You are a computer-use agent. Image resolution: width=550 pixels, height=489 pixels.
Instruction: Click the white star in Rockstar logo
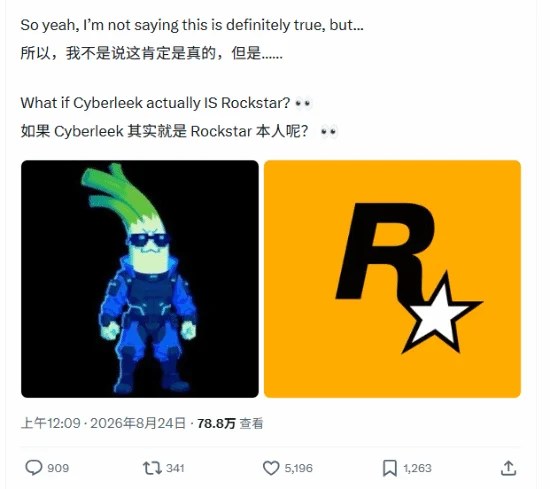(438, 316)
